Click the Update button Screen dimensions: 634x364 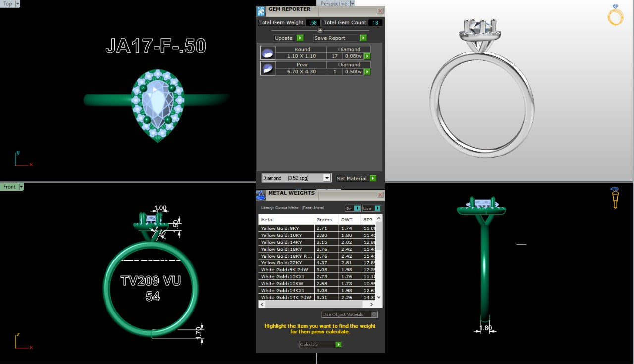point(284,38)
